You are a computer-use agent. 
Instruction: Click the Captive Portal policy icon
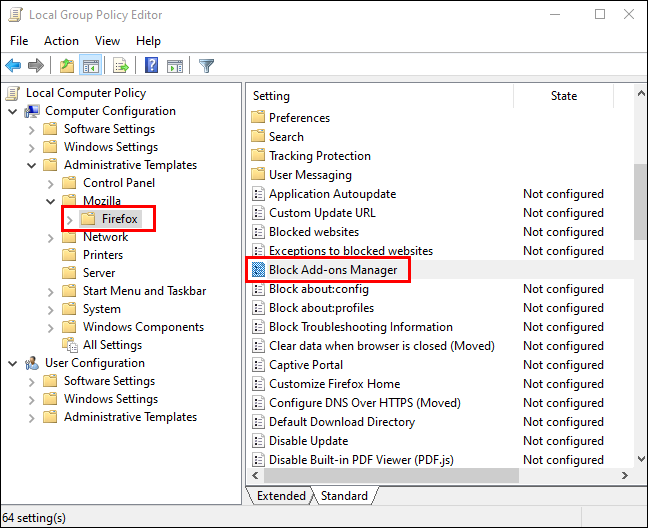click(x=258, y=365)
